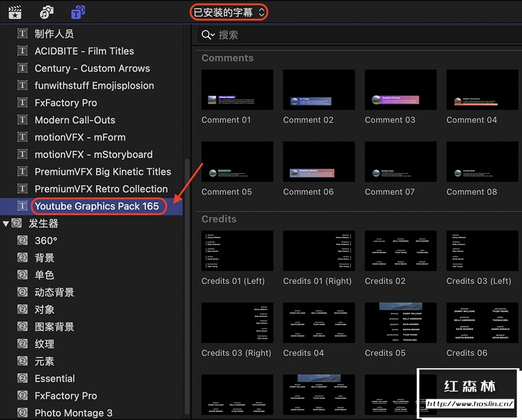Viewport: 522px width, 420px height.
Task: Select the Comment 06 title thumbnail
Action: tap(319, 162)
